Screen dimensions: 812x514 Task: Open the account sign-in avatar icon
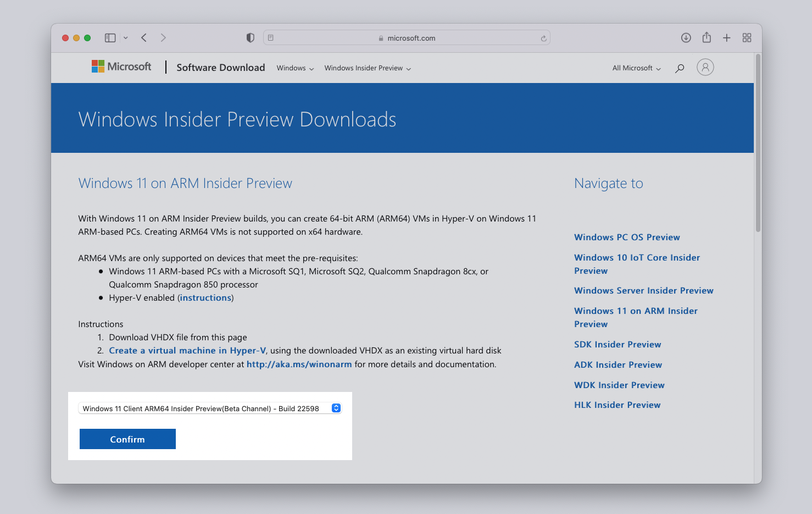pyautogui.click(x=705, y=67)
